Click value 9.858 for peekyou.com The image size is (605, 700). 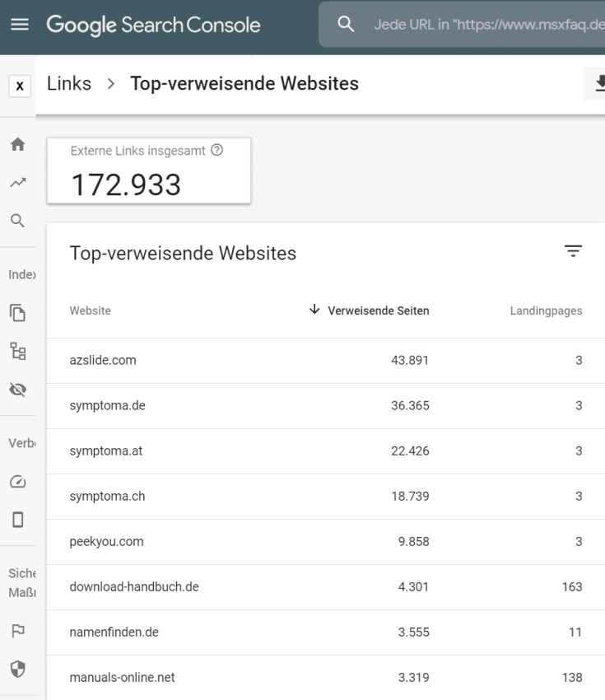[413, 542]
